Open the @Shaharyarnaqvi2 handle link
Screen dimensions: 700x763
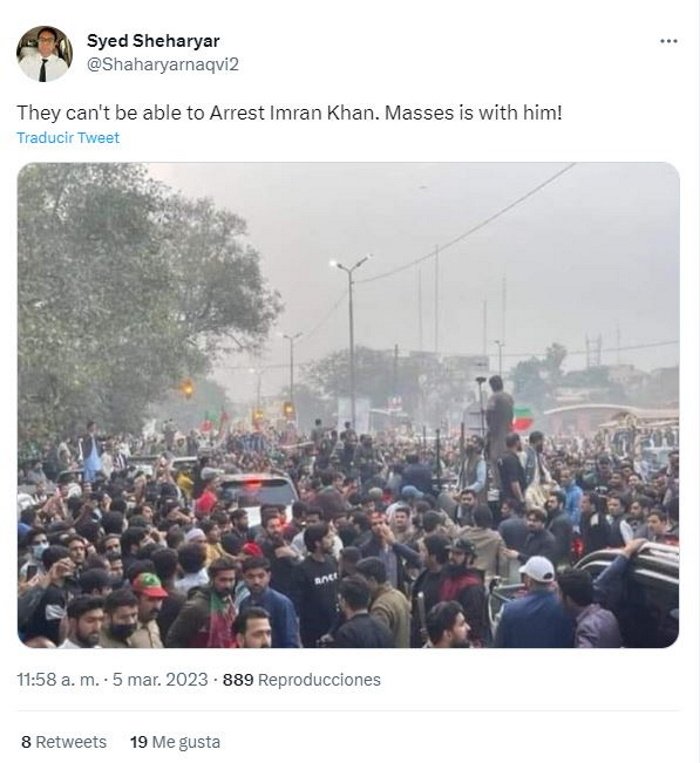[163, 64]
